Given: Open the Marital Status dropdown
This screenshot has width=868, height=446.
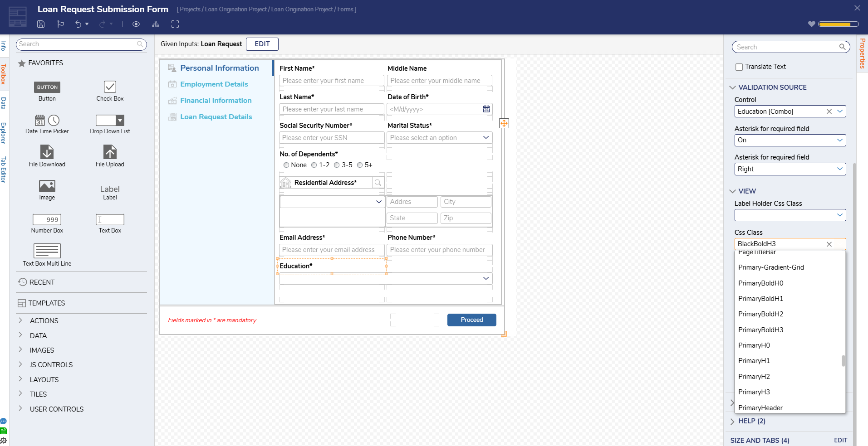Looking at the screenshot, I should 439,138.
